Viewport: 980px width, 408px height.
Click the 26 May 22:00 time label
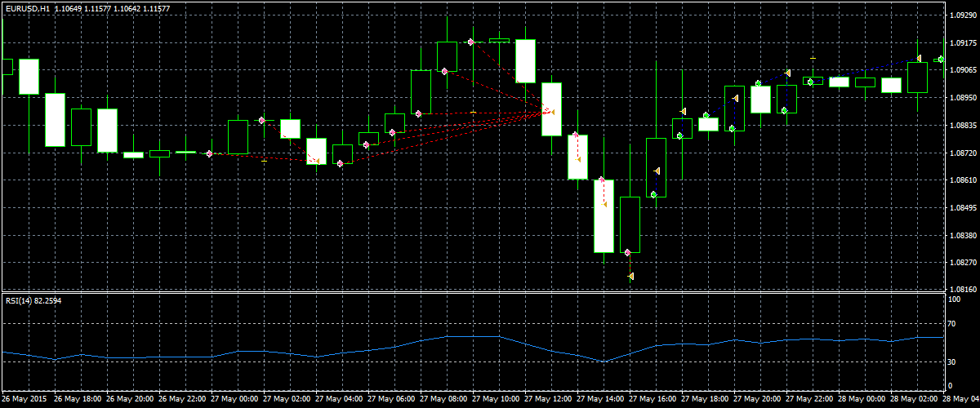pos(184,400)
